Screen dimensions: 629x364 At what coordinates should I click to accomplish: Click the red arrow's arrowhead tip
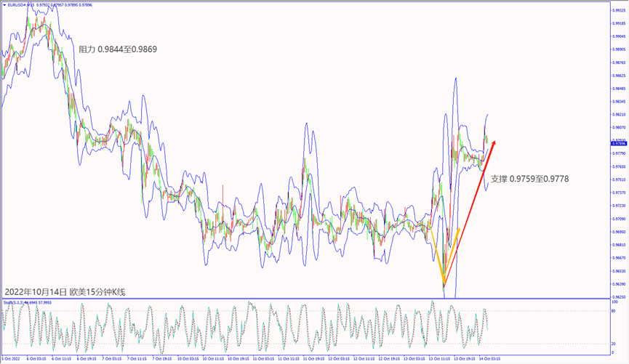click(496, 142)
